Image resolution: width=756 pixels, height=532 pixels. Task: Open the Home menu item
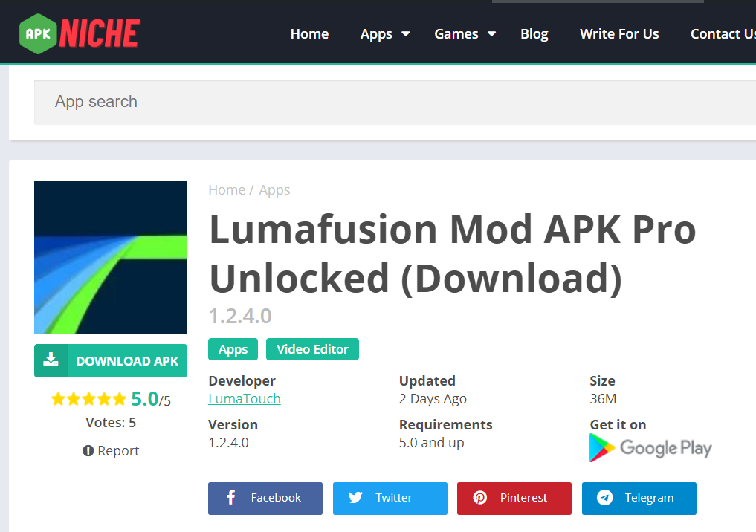click(309, 33)
